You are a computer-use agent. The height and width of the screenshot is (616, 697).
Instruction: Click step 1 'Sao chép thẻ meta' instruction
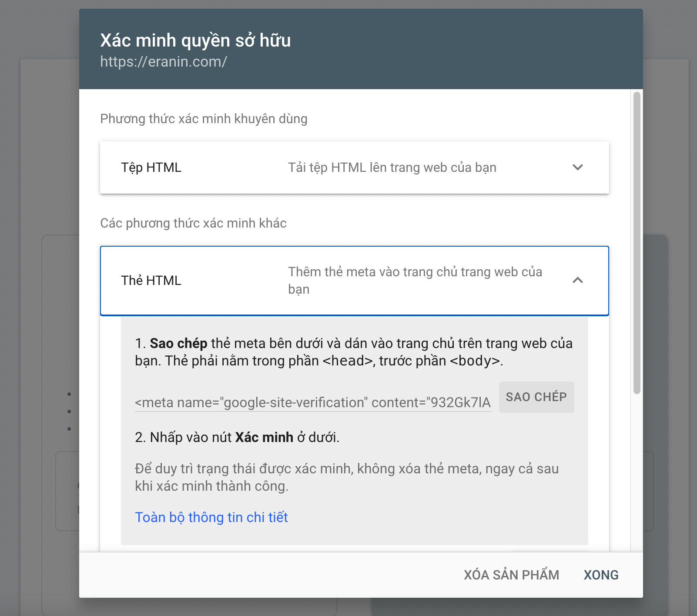point(354,352)
